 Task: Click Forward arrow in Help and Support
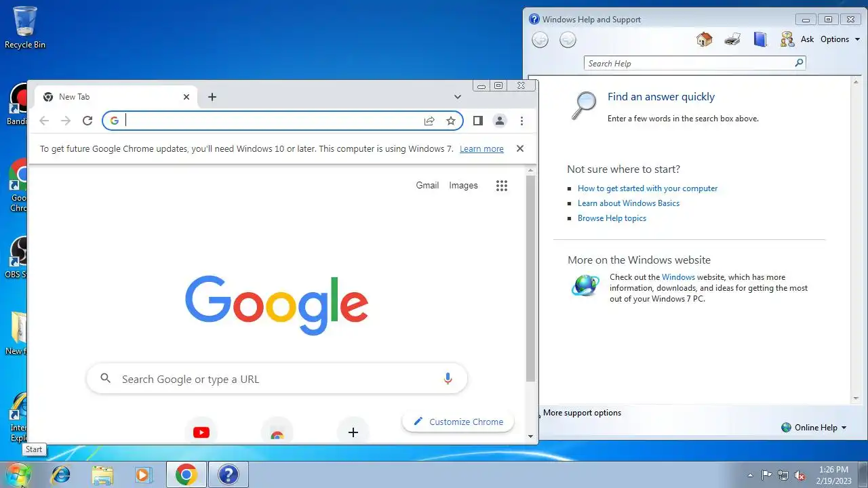(568, 40)
